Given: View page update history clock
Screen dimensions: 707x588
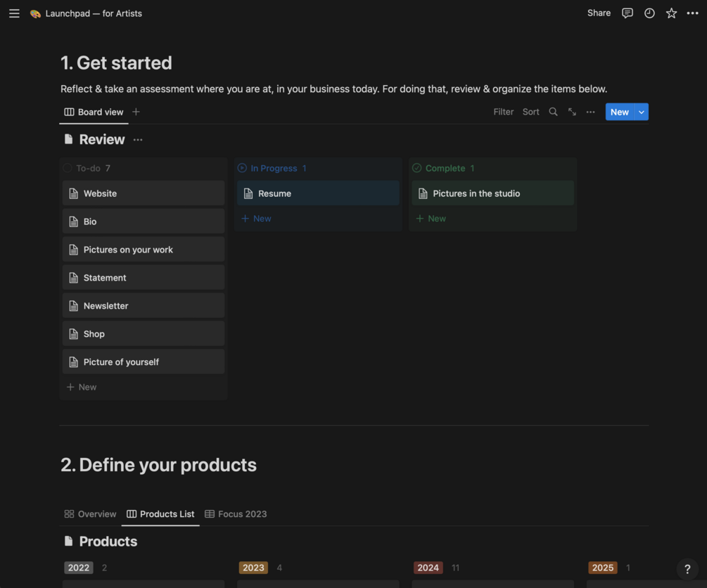Looking at the screenshot, I should 649,13.
